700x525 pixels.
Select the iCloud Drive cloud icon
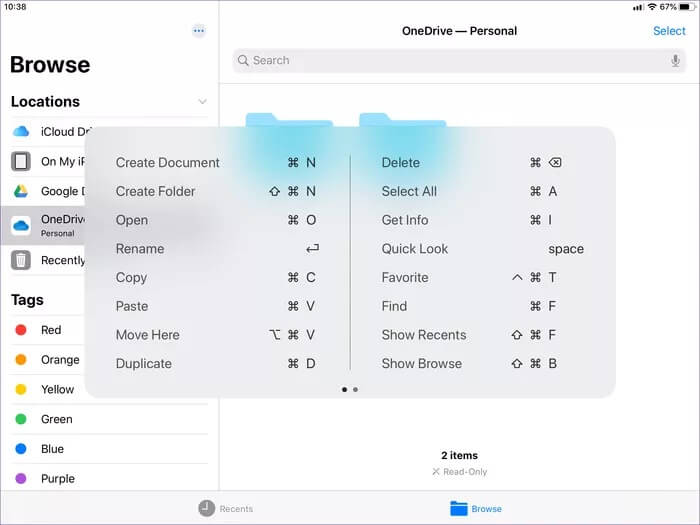click(x=21, y=132)
